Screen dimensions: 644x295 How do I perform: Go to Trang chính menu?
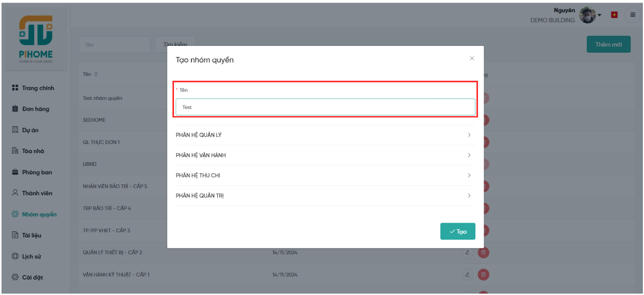pos(37,88)
